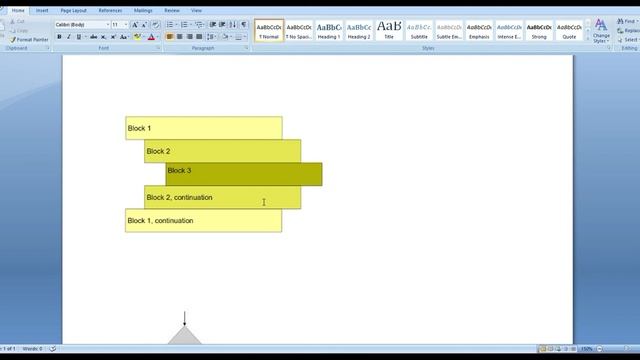Toggle strikethrough formatting

point(93,37)
